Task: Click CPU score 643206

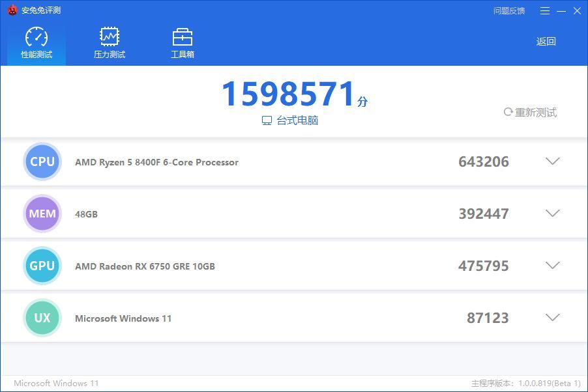Action: pos(484,161)
